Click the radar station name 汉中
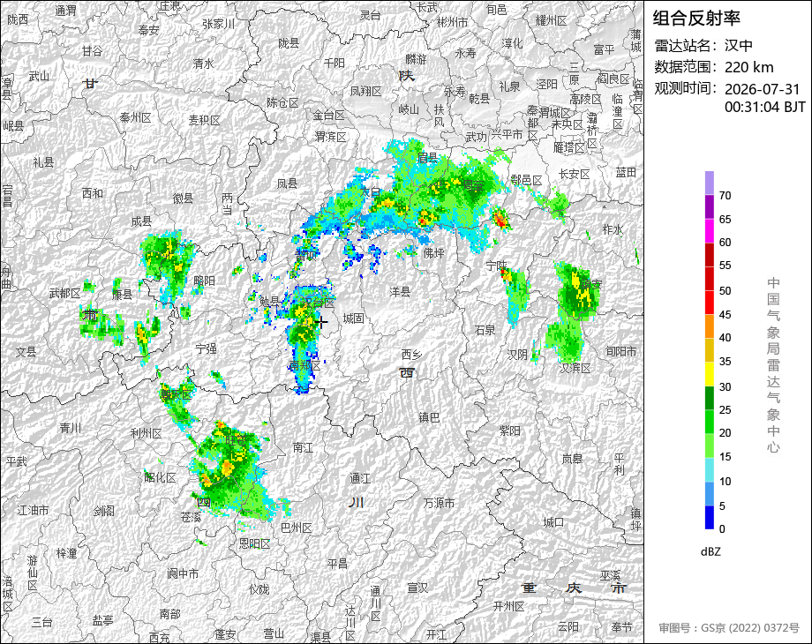The width and height of the screenshot is (812, 644). tap(739, 46)
